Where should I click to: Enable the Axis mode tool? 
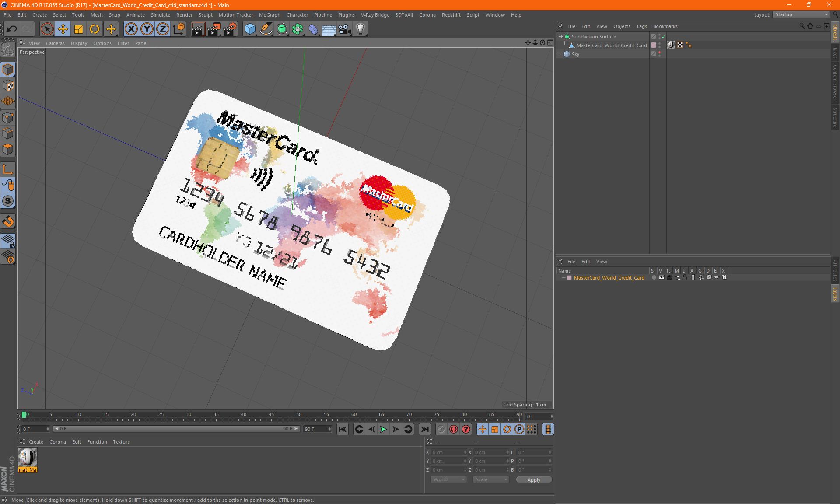coord(8,169)
